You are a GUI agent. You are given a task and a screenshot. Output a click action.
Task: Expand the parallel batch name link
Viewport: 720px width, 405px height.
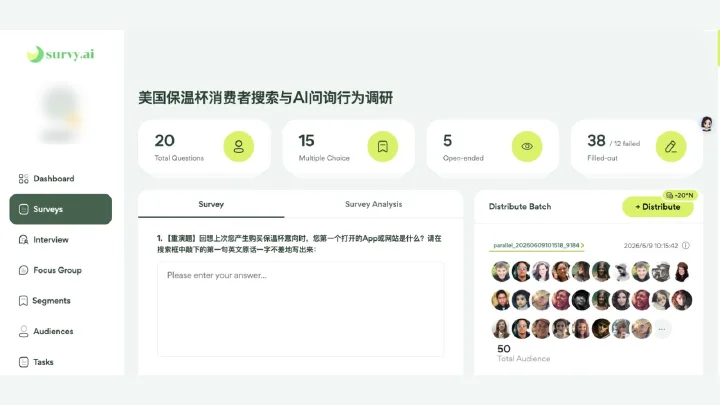[x=538, y=246]
